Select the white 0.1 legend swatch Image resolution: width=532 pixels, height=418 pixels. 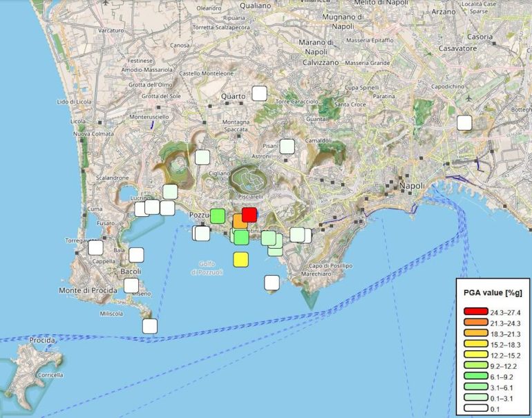click(475, 408)
